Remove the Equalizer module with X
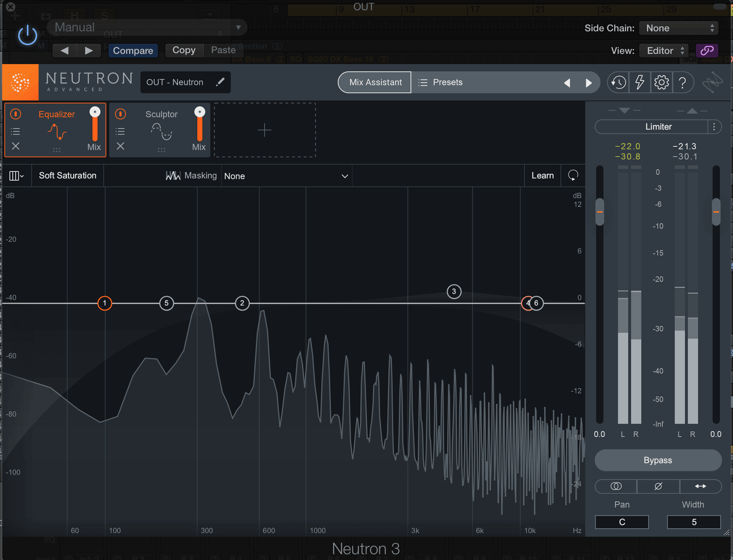 tap(16, 146)
